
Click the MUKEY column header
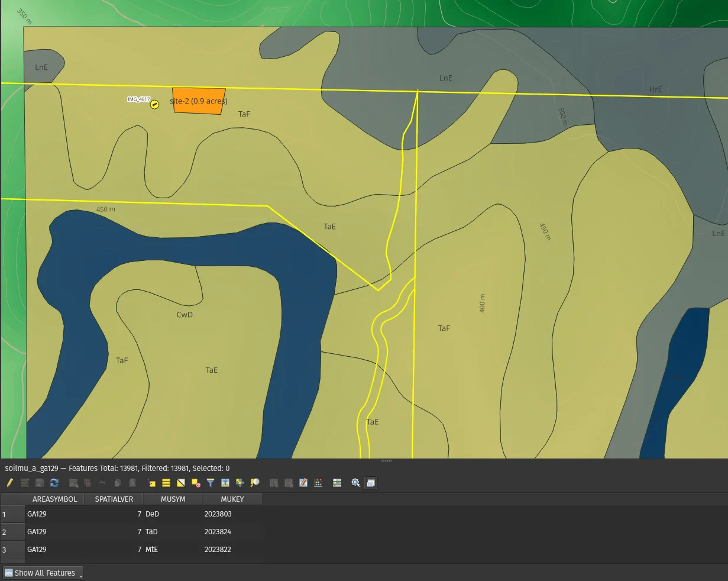(x=232, y=499)
